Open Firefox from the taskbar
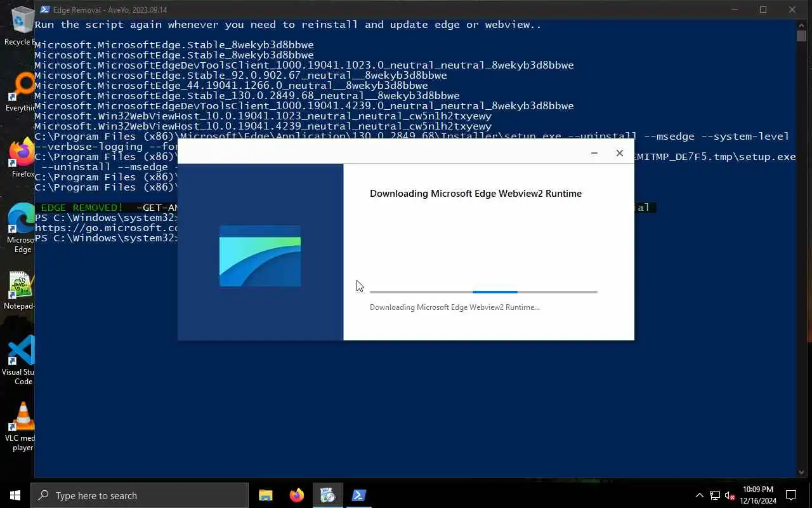Image resolution: width=812 pixels, height=508 pixels. [x=296, y=495]
